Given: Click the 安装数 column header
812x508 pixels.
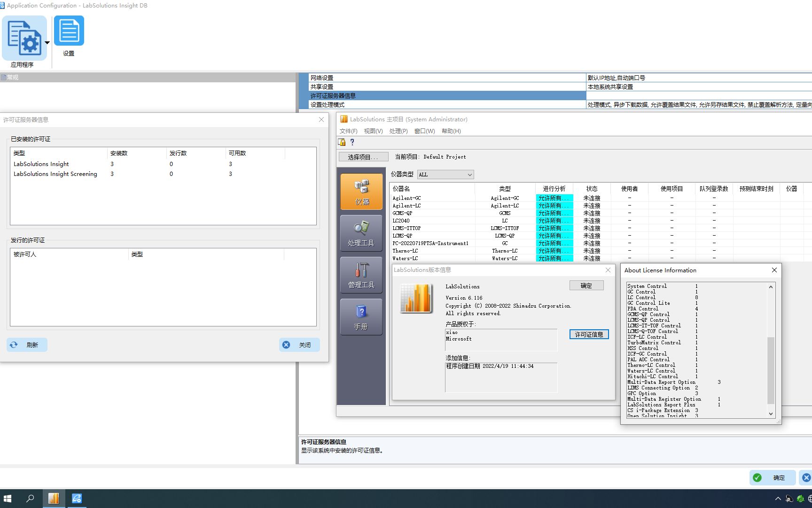Looking at the screenshot, I should (137, 153).
